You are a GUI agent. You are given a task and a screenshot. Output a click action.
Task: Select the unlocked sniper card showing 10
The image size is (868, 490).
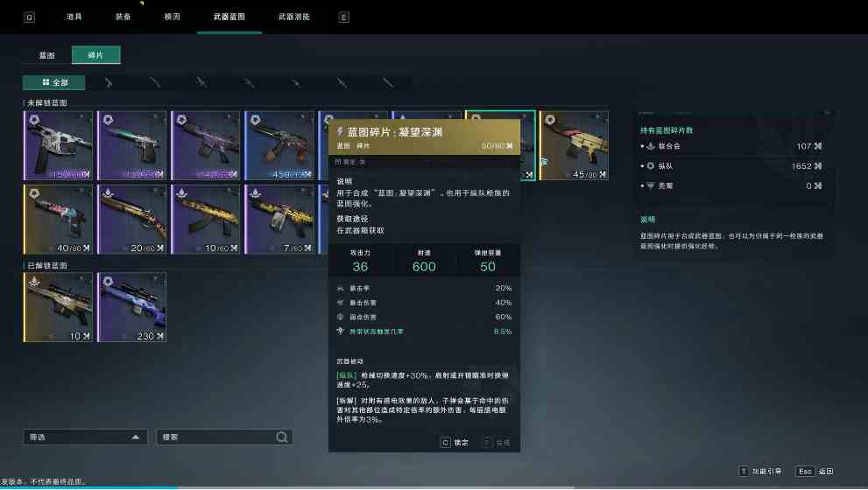[58, 307]
